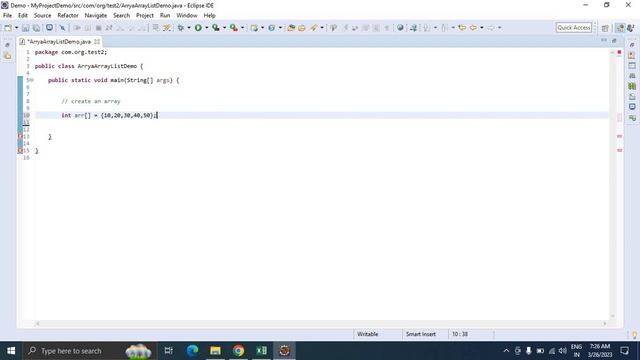Open the Help menu

(x=209, y=16)
